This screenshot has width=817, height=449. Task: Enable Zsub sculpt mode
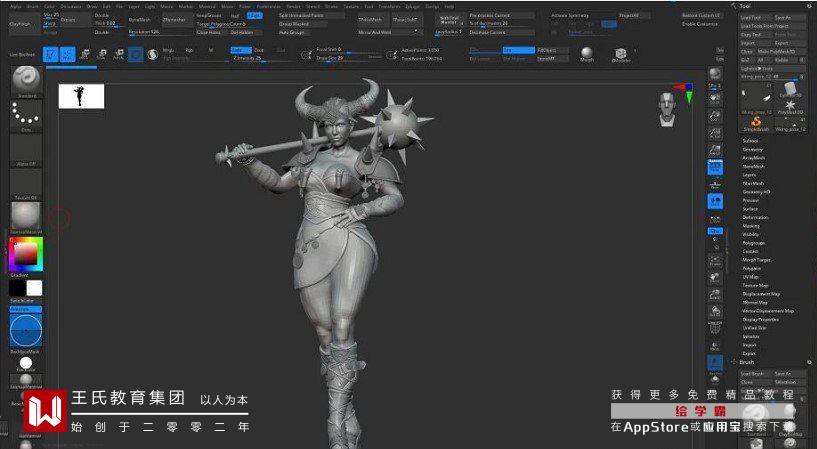259,50
